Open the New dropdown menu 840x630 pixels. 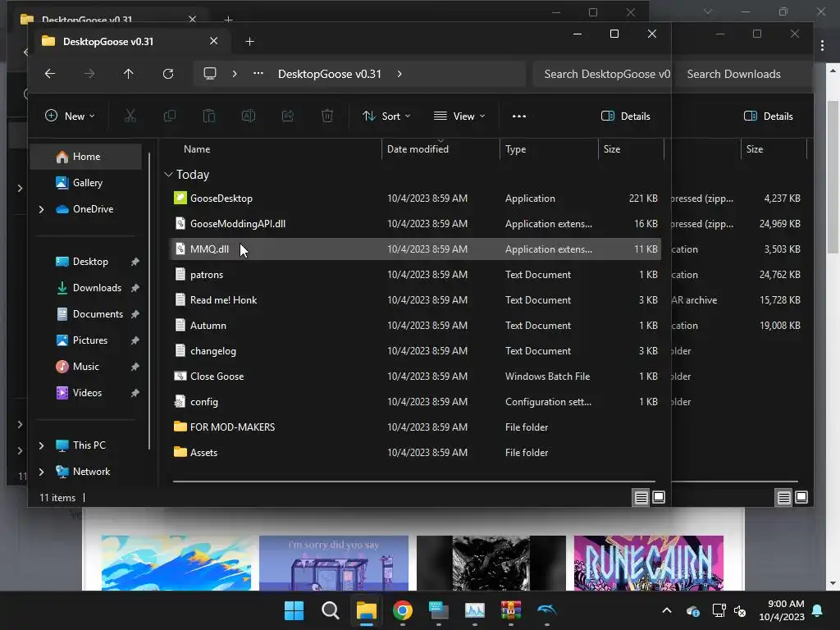point(71,116)
